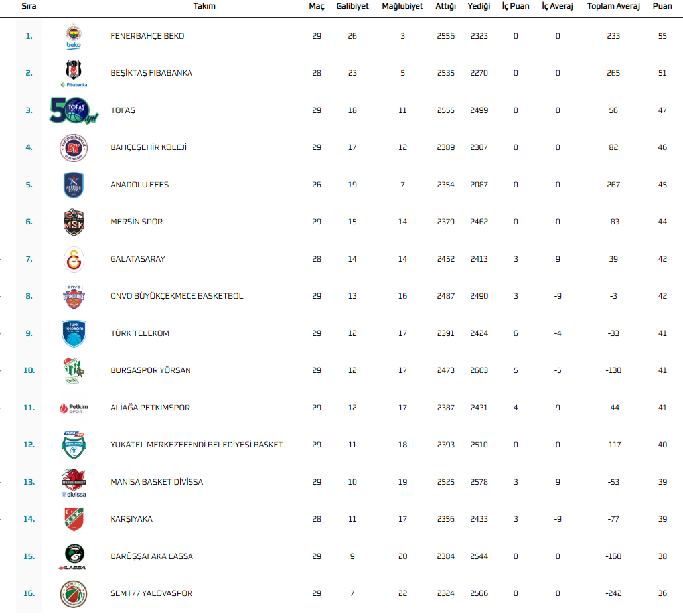Select the Türk Telekom team logo

point(74,333)
